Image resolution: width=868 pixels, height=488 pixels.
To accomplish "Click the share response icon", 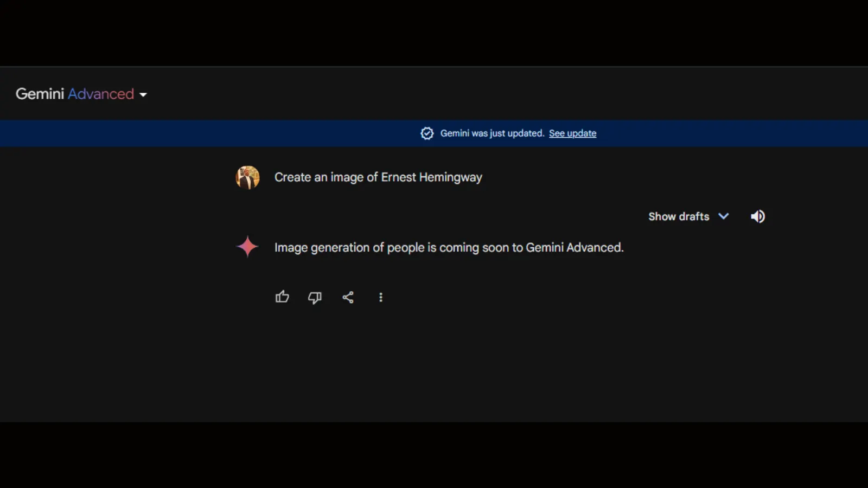I will (x=348, y=297).
